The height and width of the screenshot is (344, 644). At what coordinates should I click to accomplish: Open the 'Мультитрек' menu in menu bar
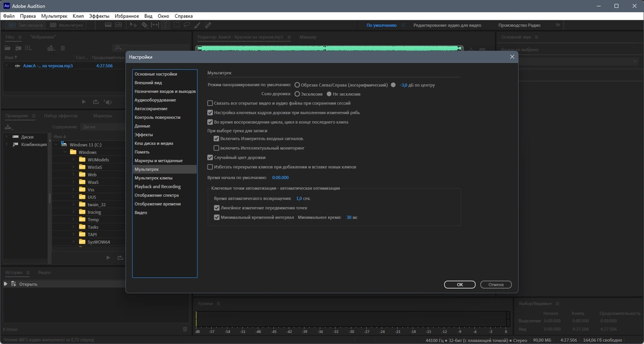click(x=54, y=16)
